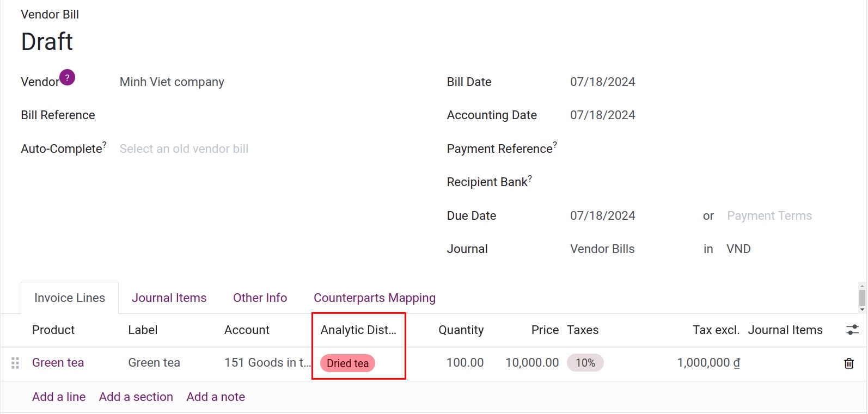Open the Journal field showing Vendor Bills
Viewport: 868px width, 414px height.
(602, 249)
